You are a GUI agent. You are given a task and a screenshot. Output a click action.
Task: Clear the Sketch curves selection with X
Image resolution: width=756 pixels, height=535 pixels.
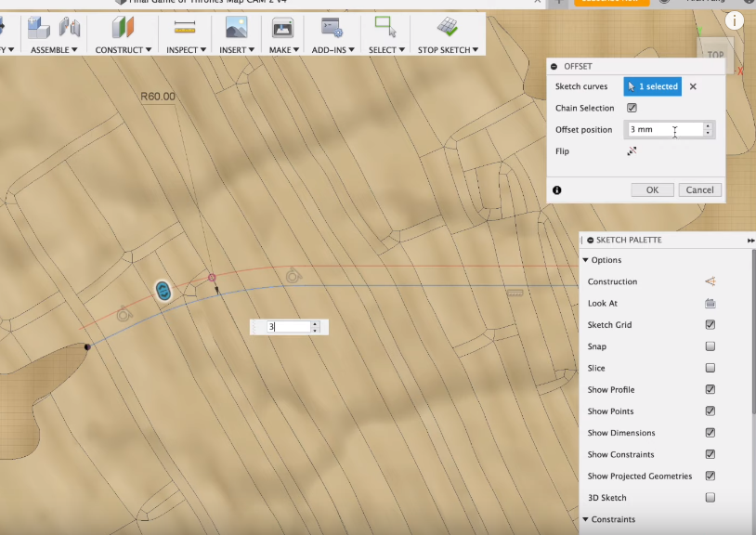click(x=693, y=86)
